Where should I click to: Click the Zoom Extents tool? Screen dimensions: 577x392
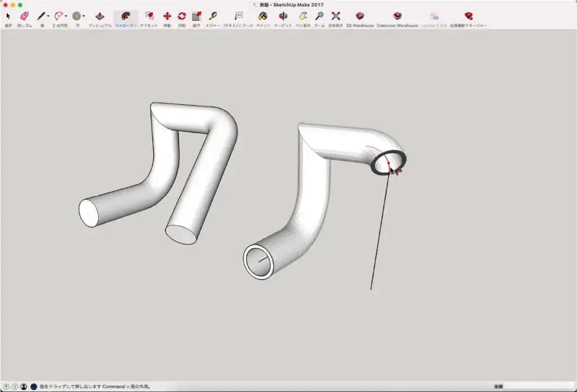336,16
